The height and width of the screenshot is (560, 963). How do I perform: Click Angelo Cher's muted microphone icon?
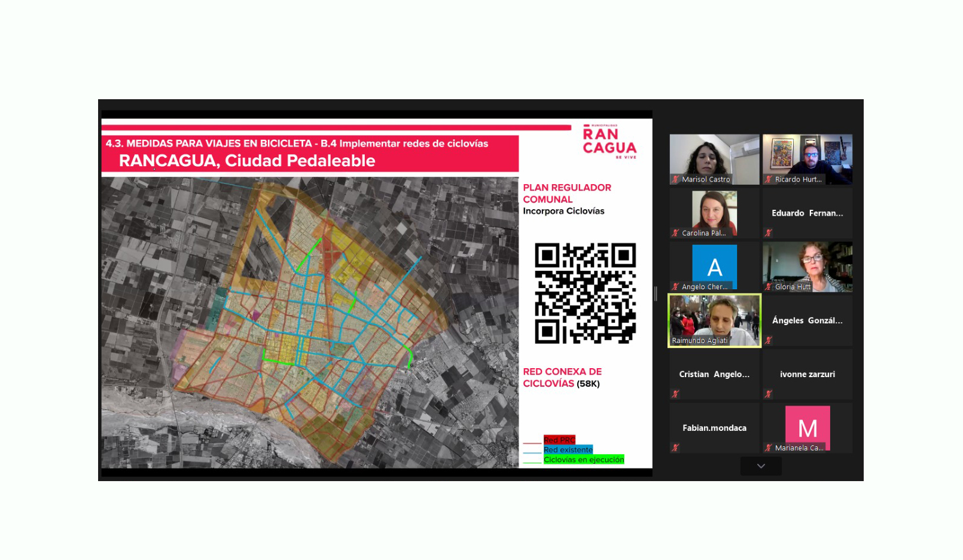[x=675, y=287]
